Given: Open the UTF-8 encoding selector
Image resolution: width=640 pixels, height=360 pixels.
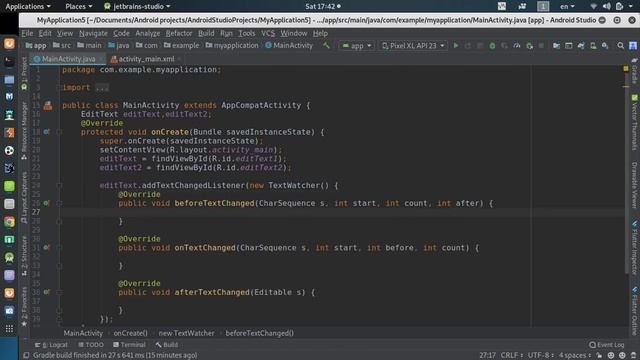Looking at the screenshot, I should (x=541, y=355).
